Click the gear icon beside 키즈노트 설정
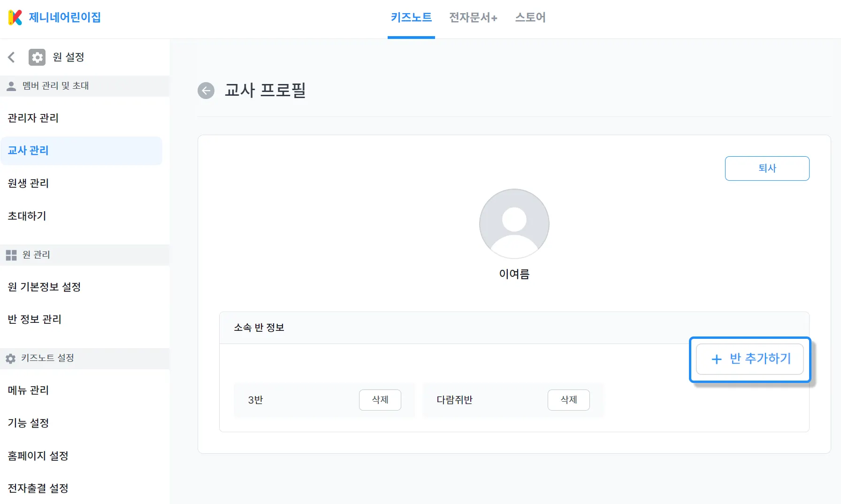 [x=11, y=359]
